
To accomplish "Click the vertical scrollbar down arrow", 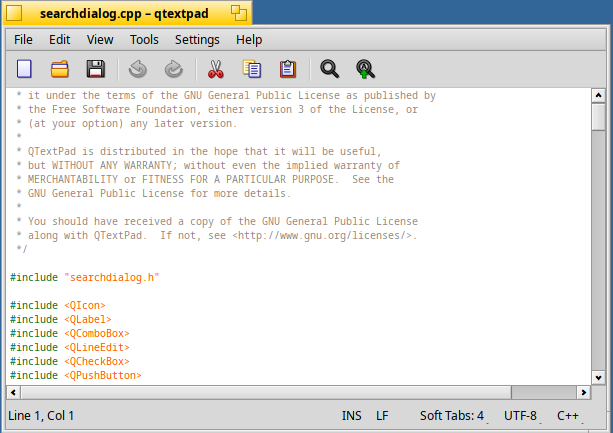I will point(598,378).
